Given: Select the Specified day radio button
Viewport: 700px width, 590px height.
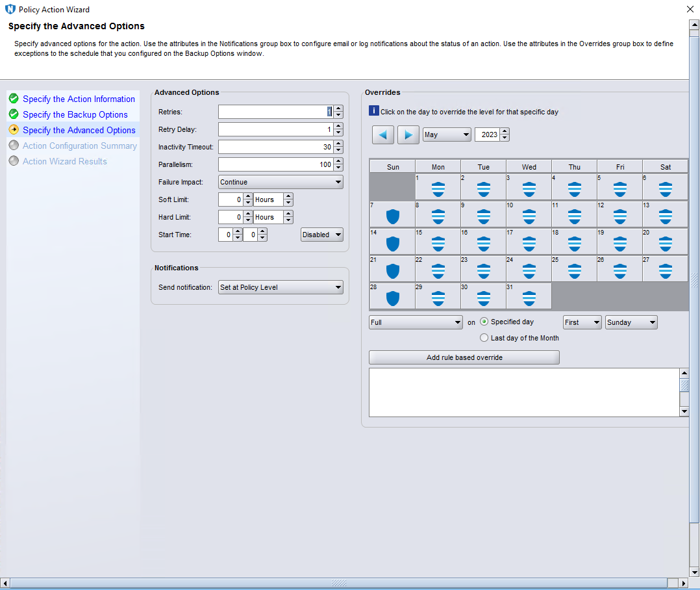Looking at the screenshot, I should coord(484,322).
